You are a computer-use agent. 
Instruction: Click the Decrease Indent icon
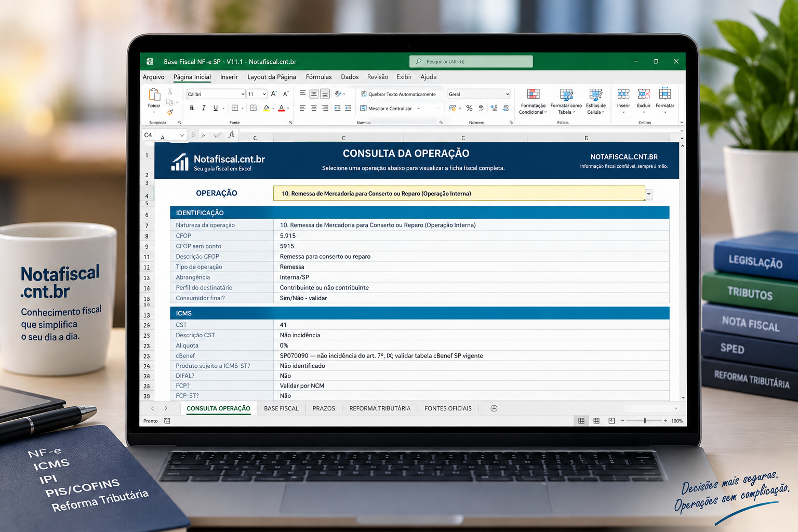click(x=338, y=108)
